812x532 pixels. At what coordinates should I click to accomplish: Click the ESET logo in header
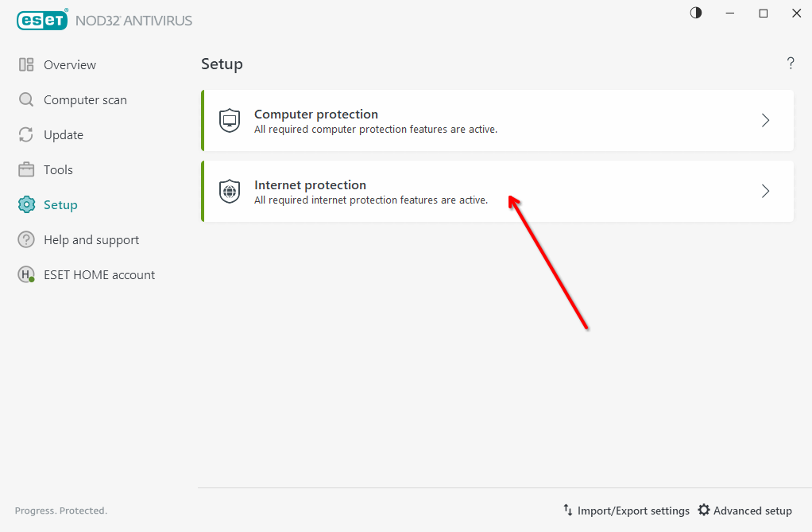(x=42, y=20)
